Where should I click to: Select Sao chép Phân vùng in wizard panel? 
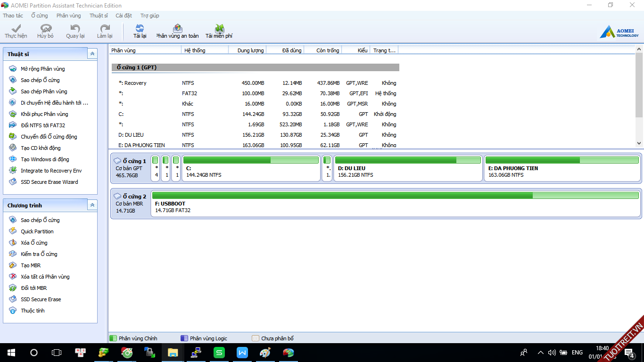44,91
